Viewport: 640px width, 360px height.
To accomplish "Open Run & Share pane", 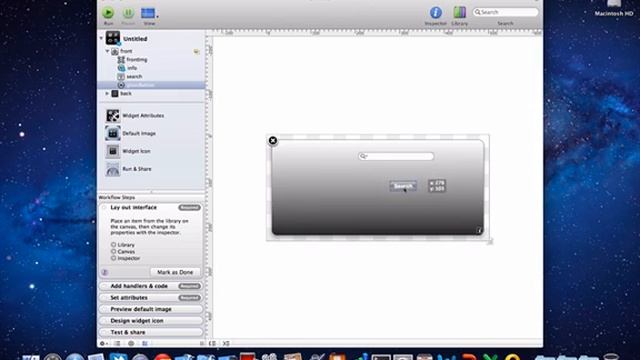I will point(129,169).
